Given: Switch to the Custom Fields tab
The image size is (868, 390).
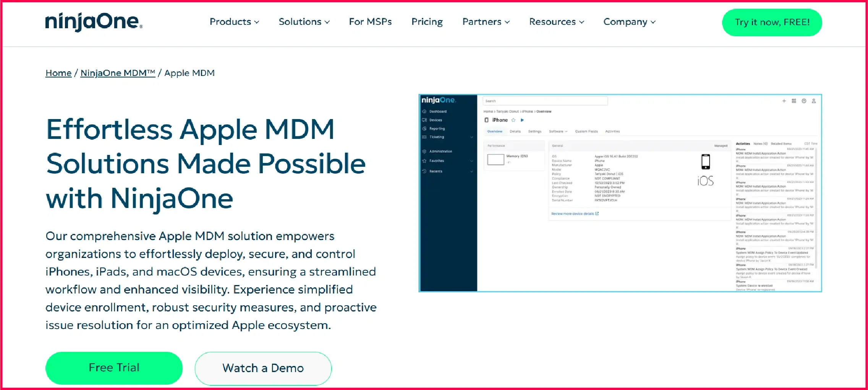Looking at the screenshot, I should click(586, 131).
